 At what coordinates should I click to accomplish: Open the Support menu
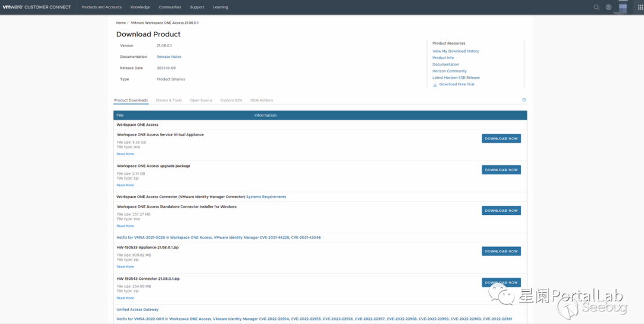[x=197, y=7]
